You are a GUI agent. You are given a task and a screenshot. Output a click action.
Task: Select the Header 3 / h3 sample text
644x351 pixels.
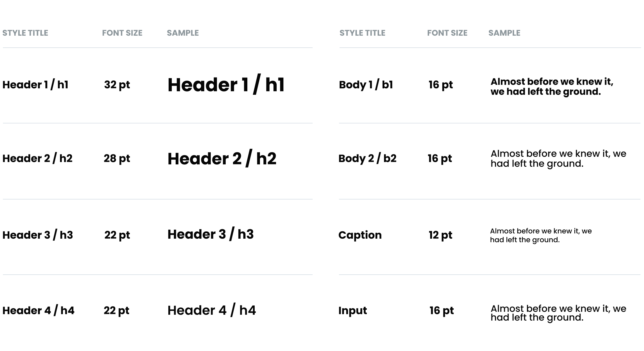point(210,234)
